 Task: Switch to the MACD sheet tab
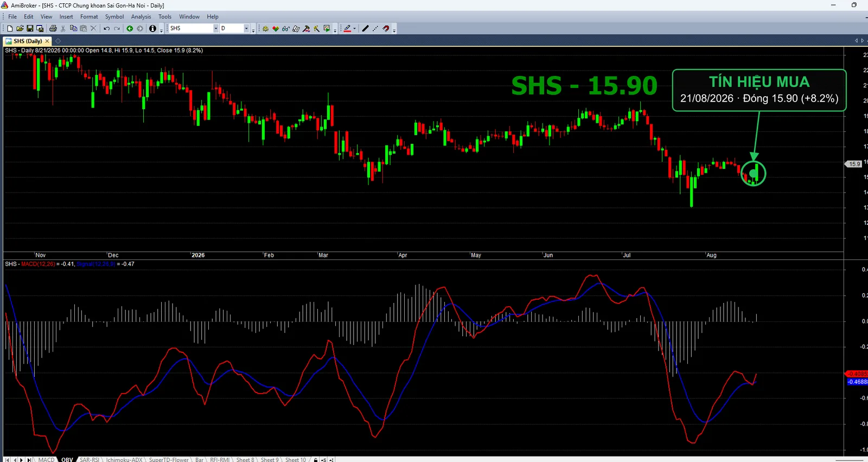tap(46, 459)
